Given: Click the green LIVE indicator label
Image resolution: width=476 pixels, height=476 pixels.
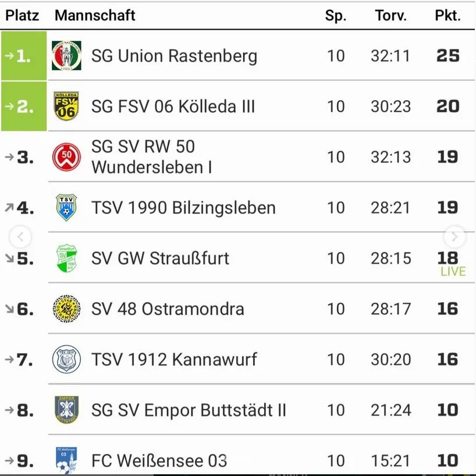Looking at the screenshot, I should tap(453, 272).
